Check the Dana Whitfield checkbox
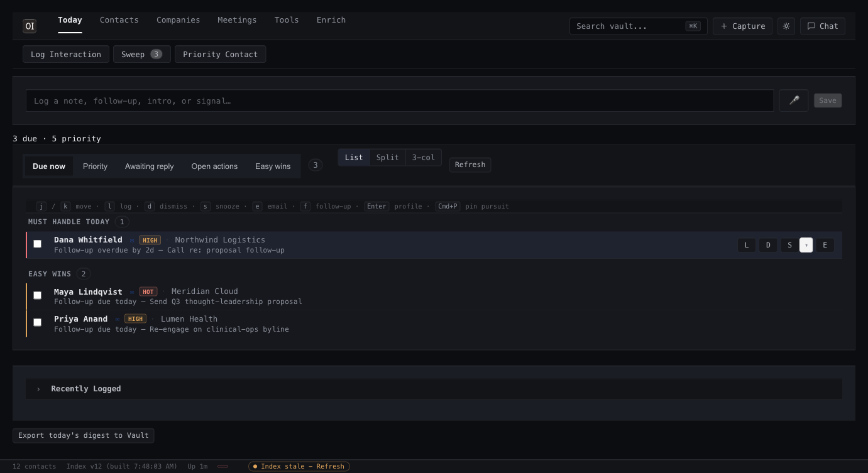 click(x=38, y=244)
